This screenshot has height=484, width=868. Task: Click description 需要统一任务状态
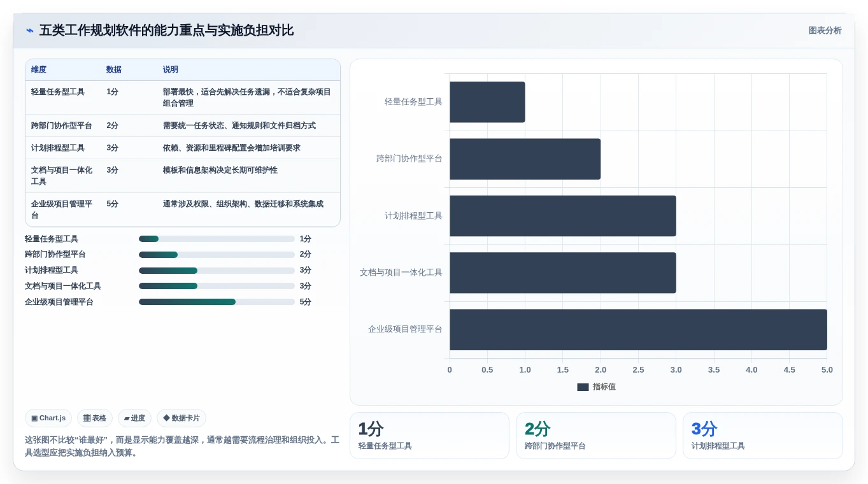(x=239, y=125)
